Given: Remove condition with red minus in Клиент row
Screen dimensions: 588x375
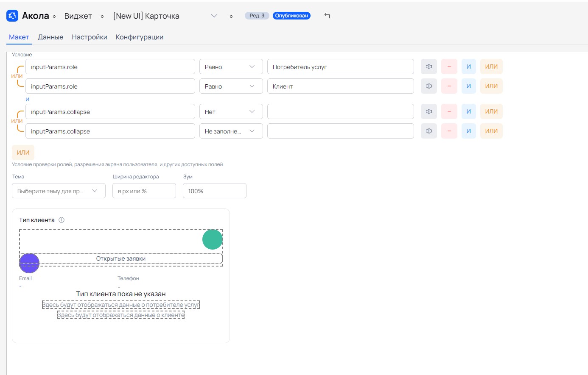Looking at the screenshot, I should point(449,86).
